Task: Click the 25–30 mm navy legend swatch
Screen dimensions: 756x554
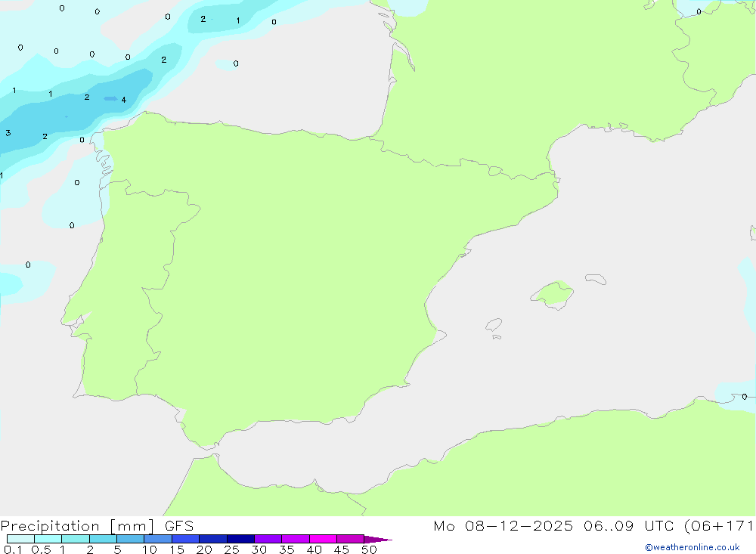Action: pyautogui.click(x=240, y=539)
